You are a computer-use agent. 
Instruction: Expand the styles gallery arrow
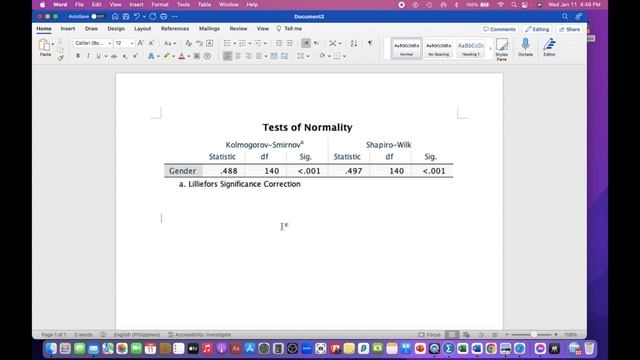click(490, 49)
